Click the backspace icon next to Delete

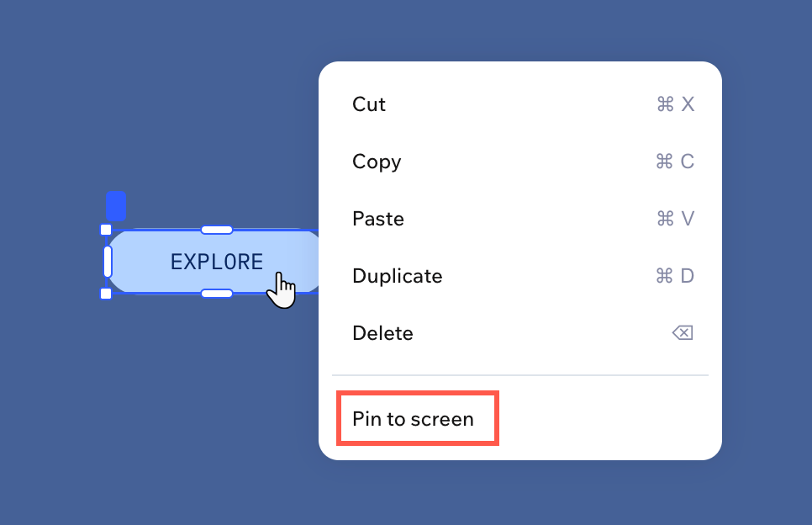(x=682, y=332)
